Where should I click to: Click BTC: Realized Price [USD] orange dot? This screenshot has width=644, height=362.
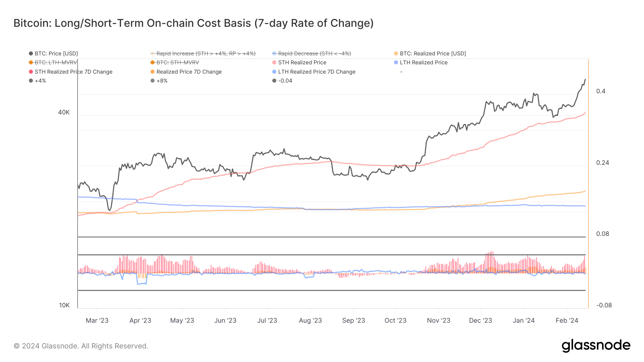coord(396,54)
